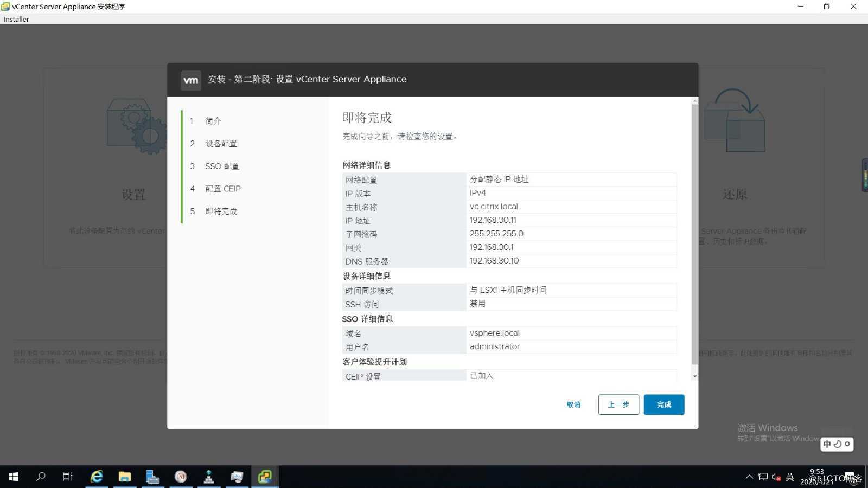The image size is (868, 488).
Task: Open File Explorer from taskbar
Action: point(125,477)
